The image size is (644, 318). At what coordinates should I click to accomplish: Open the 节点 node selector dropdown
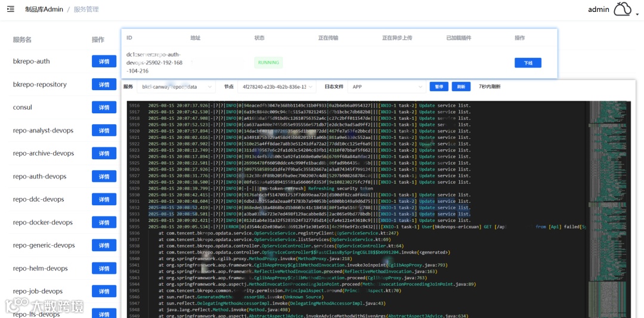pos(277,87)
